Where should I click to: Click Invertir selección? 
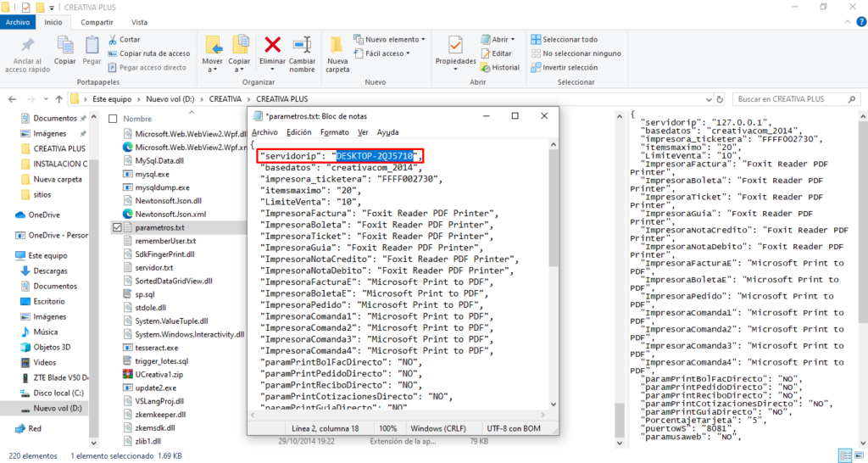pyautogui.click(x=564, y=68)
